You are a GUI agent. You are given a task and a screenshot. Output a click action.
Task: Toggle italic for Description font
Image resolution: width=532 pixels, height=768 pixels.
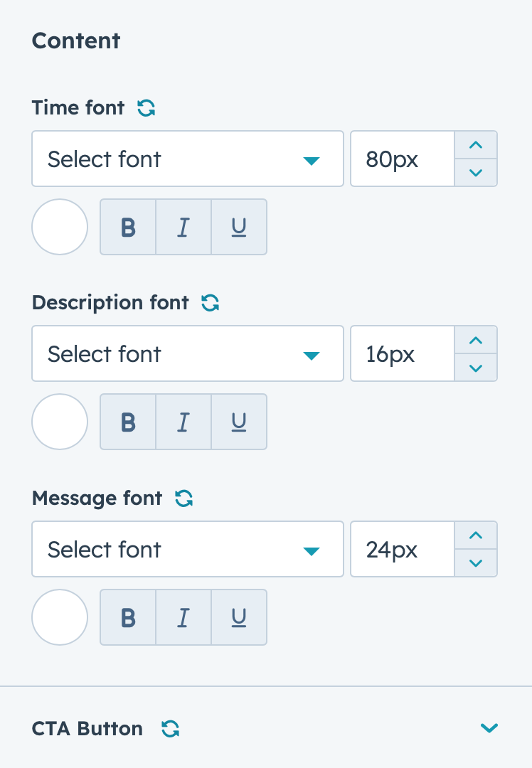pos(183,422)
